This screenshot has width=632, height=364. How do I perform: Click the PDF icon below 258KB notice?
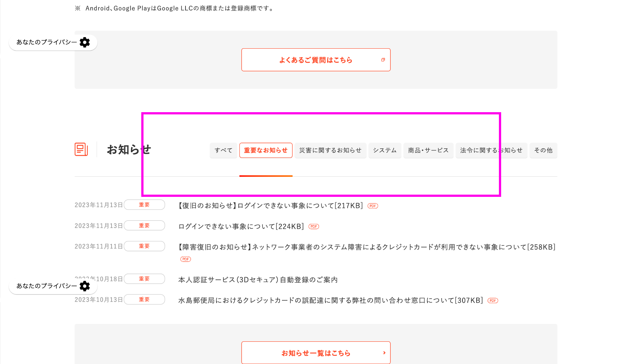[186, 259]
